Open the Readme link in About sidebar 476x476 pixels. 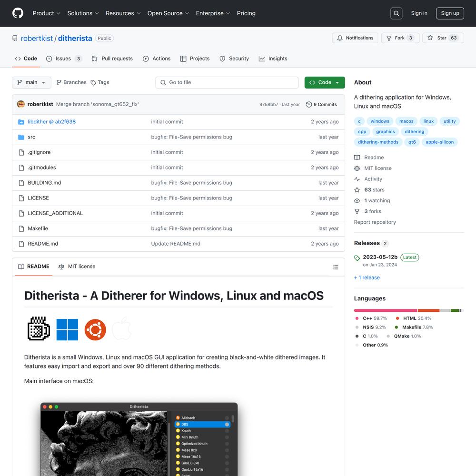[369, 158]
